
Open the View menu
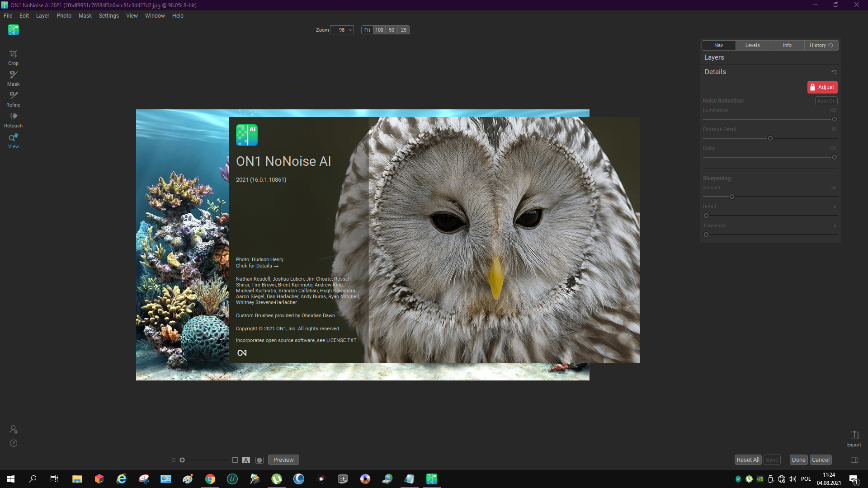tap(132, 16)
